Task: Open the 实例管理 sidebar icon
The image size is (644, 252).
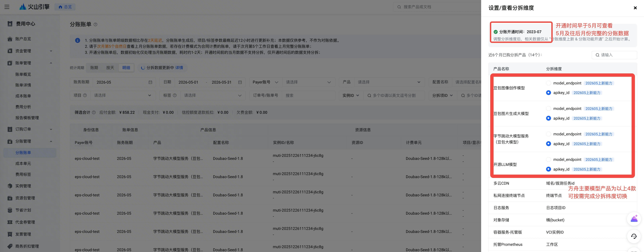Action: (x=10, y=186)
